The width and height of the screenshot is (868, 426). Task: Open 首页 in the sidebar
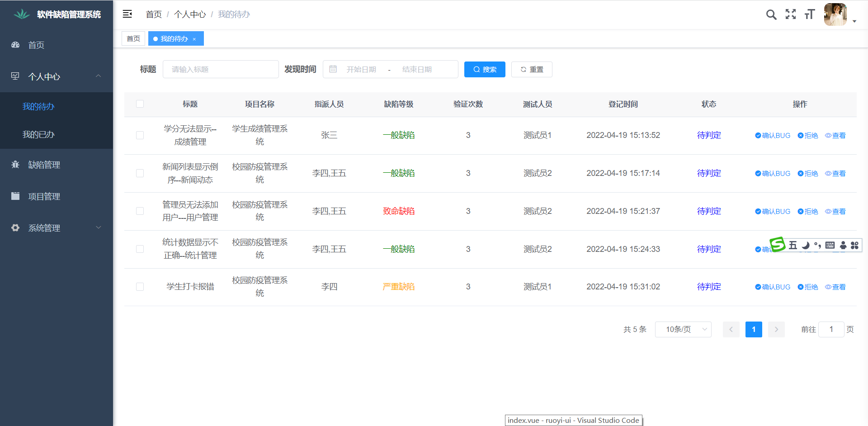click(57, 45)
